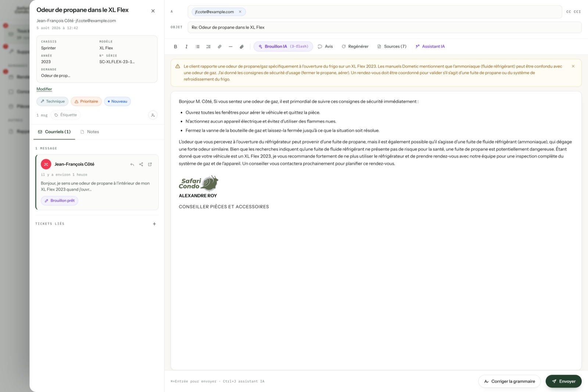The width and height of the screenshot is (588, 392).
Task: Open the Brouillon prêt draft badge
Action: [60, 201]
